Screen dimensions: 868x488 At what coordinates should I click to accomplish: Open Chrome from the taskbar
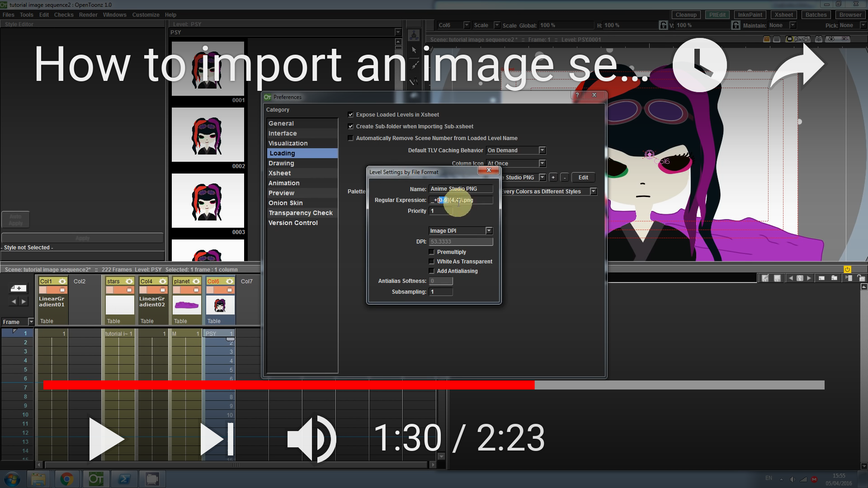coord(67,479)
